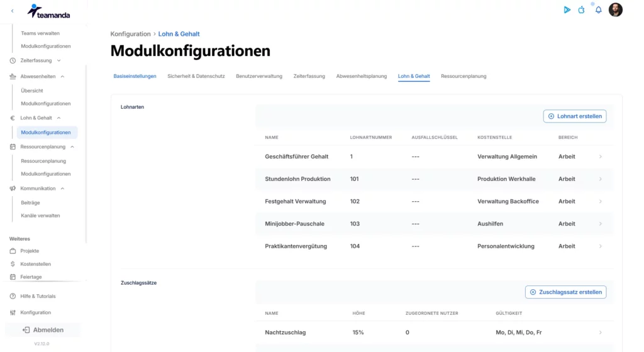Click 'Verwaltung Allgemein' cost center cell

coord(507,157)
